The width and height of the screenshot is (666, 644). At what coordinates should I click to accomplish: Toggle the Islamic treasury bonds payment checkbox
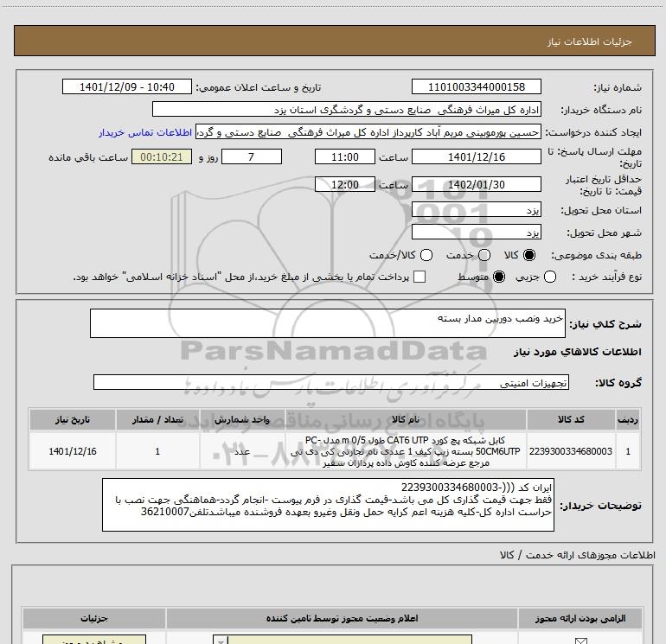pos(419,277)
